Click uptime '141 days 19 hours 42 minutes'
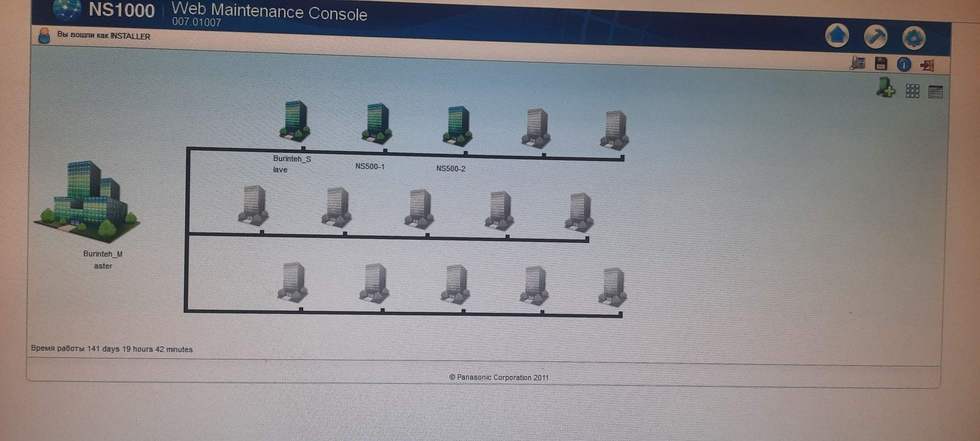Image resolution: width=980 pixels, height=441 pixels. [x=140, y=349]
